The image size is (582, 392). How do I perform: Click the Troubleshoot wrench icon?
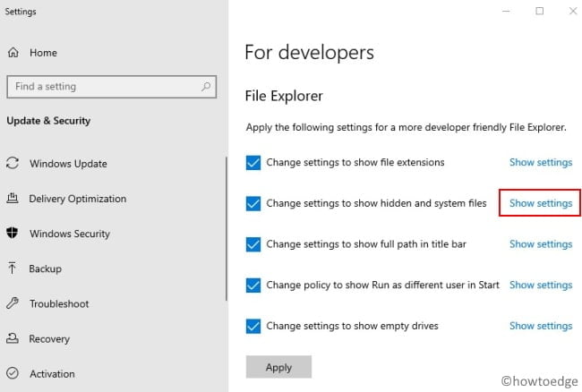coord(13,303)
